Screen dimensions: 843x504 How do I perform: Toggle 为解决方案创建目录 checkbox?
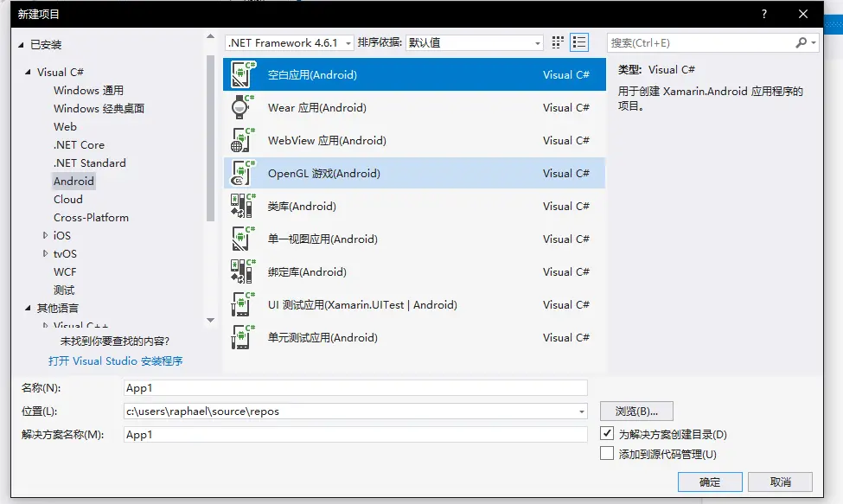[607, 433]
